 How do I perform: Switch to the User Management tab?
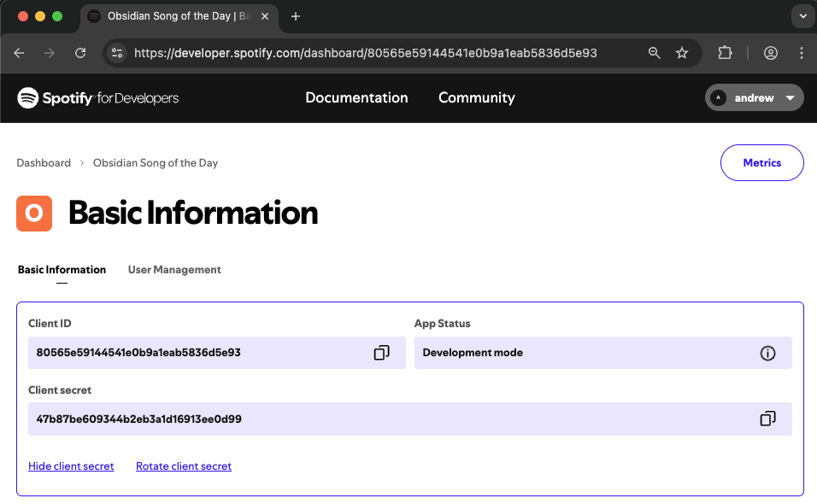(x=174, y=270)
